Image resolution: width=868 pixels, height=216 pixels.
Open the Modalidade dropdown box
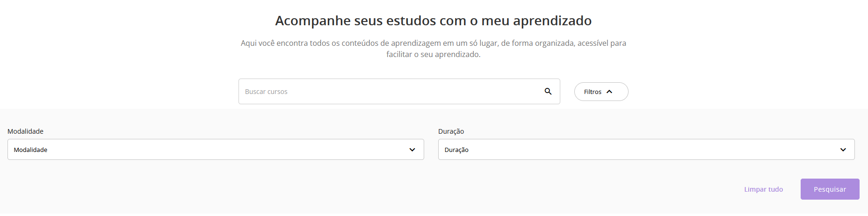pos(215,150)
